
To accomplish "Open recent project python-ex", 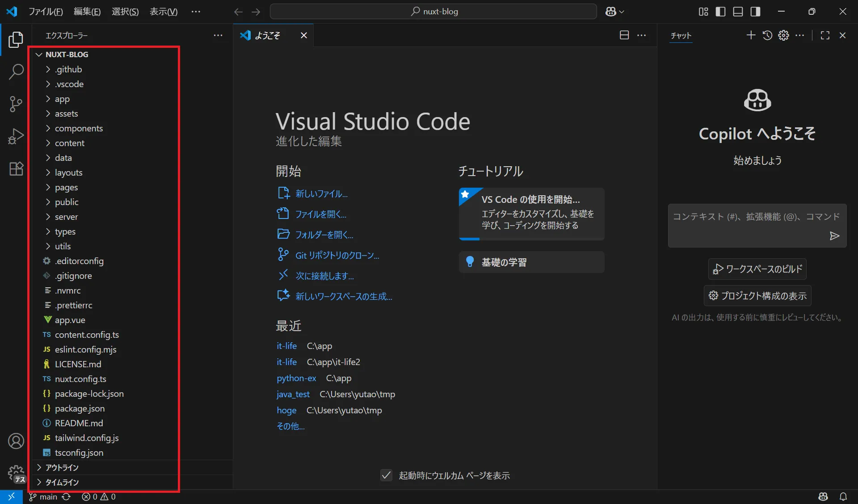I will pos(296,378).
